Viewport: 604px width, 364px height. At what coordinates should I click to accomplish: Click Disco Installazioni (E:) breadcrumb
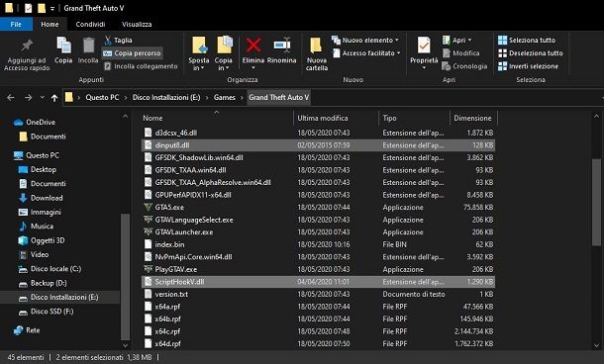tap(166, 97)
